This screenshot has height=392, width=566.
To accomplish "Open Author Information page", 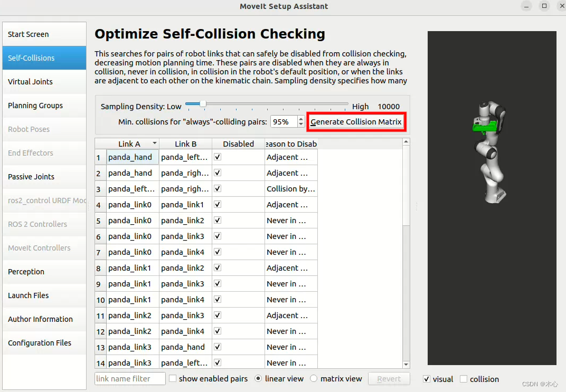I will point(44,319).
